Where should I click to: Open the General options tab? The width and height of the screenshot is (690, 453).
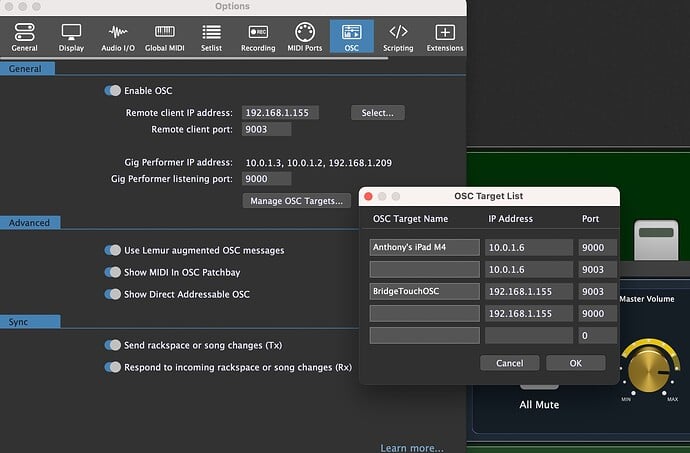pos(24,37)
